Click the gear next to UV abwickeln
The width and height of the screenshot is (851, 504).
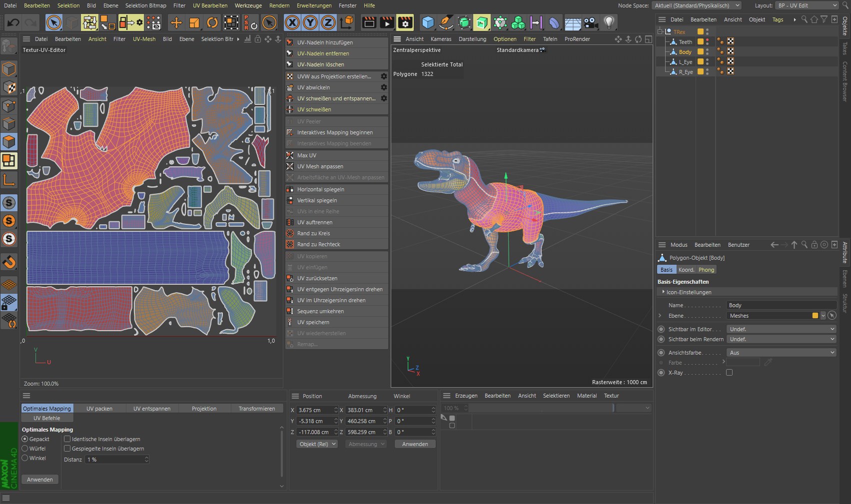tap(384, 87)
